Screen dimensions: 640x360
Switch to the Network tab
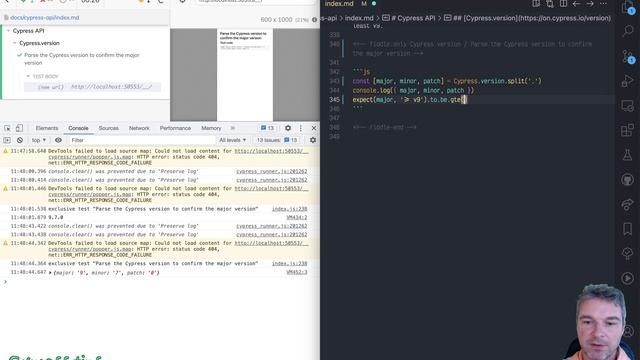click(139, 128)
